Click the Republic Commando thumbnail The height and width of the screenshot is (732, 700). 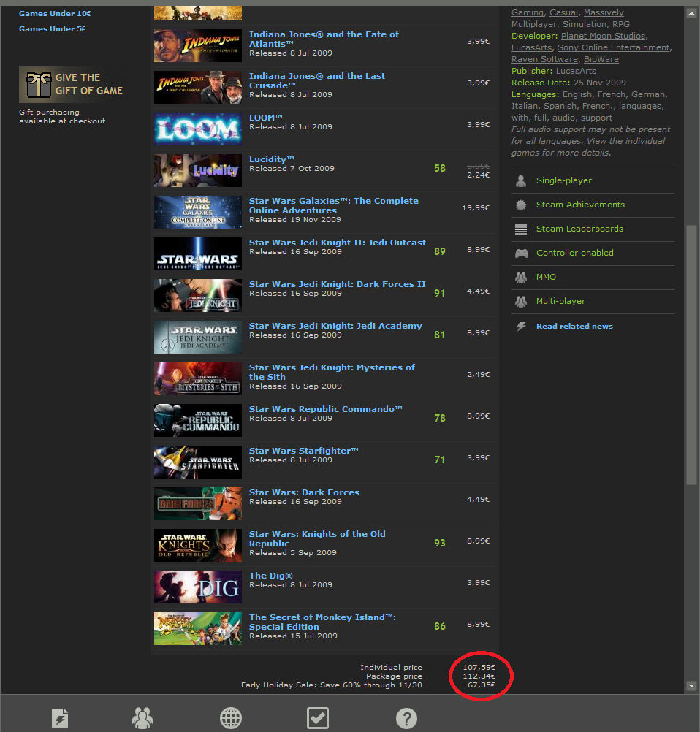[198, 420]
